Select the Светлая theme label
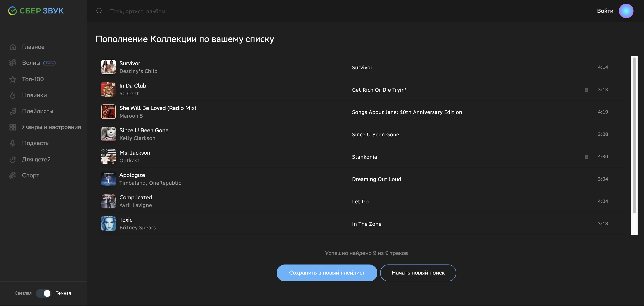The width and height of the screenshot is (644, 306). 23,293
